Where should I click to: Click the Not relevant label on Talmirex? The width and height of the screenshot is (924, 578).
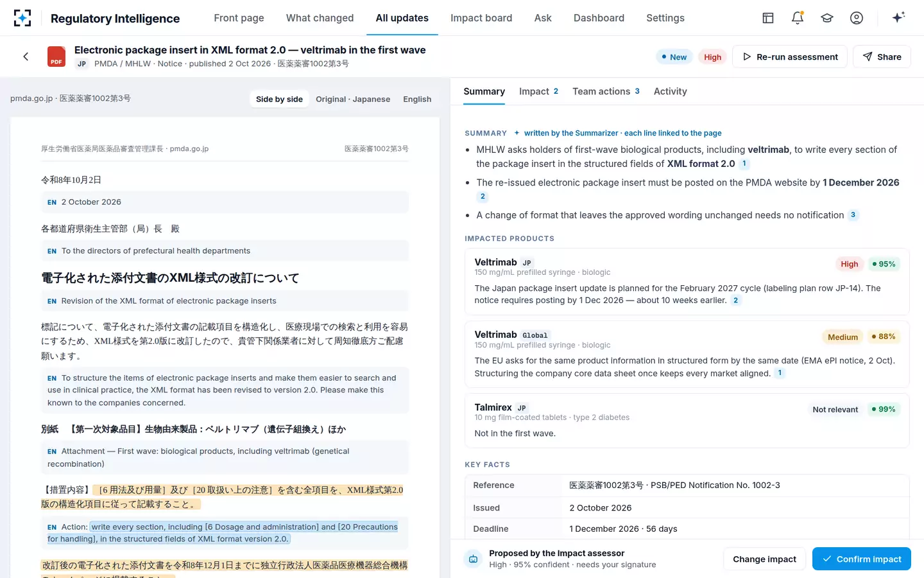(x=835, y=410)
